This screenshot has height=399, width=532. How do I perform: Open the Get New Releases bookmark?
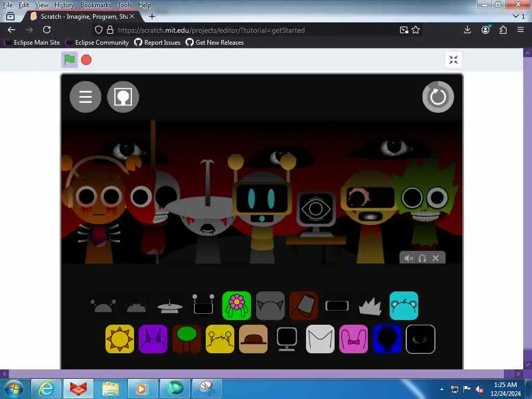[x=215, y=43]
